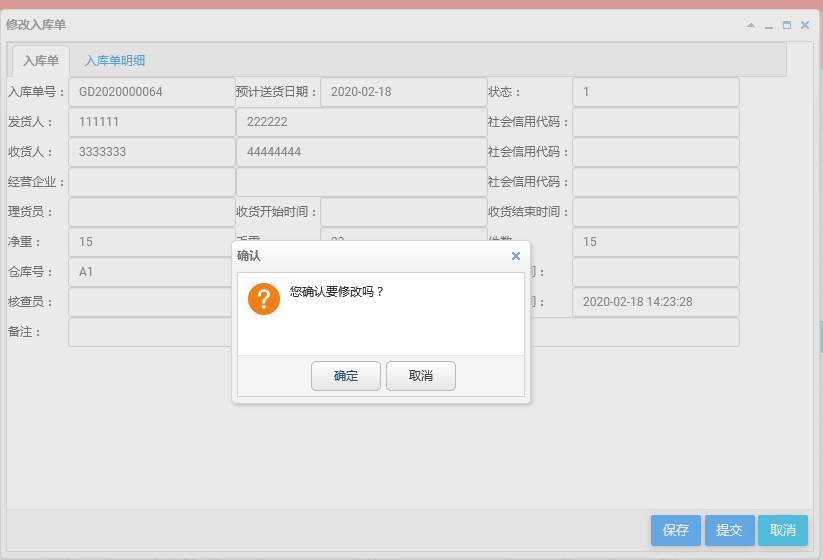Click the 净重 field showing 15
Viewport: 823px width, 560px height.
coord(152,242)
